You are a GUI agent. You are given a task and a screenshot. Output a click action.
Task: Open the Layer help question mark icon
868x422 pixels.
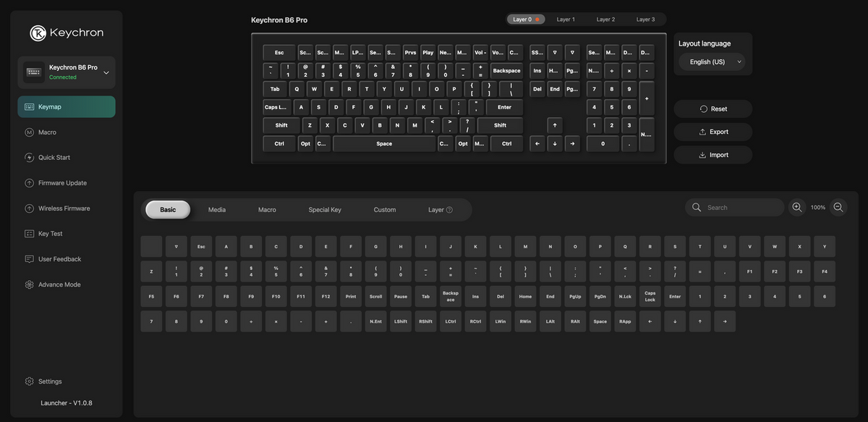click(449, 210)
